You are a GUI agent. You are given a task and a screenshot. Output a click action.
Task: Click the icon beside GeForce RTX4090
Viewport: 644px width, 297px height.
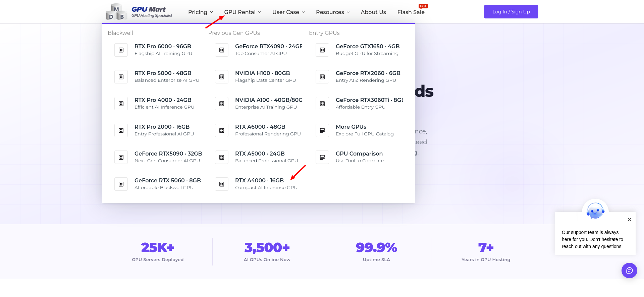pyautogui.click(x=222, y=50)
